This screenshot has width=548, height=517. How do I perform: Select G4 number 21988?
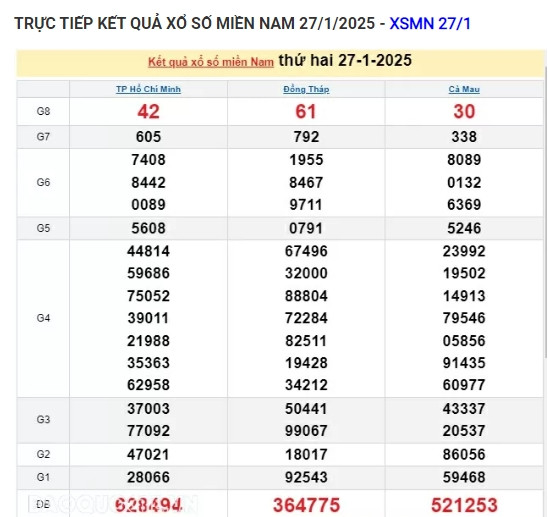click(149, 341)
